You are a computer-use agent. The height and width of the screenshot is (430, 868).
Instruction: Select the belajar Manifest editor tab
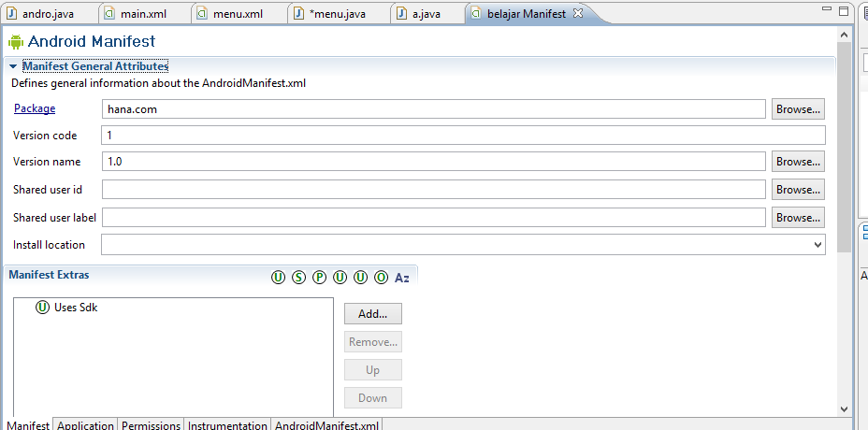click(526, 14)
